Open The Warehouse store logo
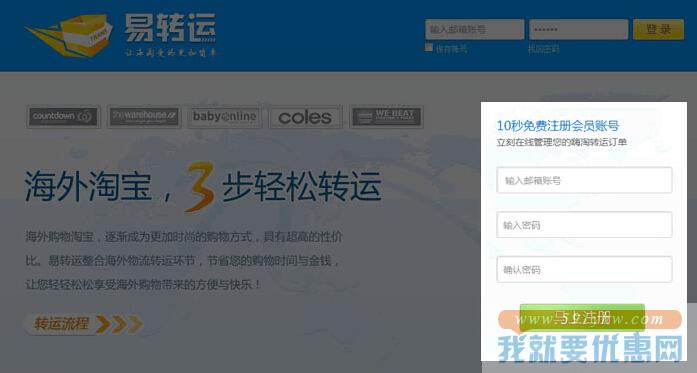Image resolution: width=697 pixels, height=373 pixels. (144, 117)
